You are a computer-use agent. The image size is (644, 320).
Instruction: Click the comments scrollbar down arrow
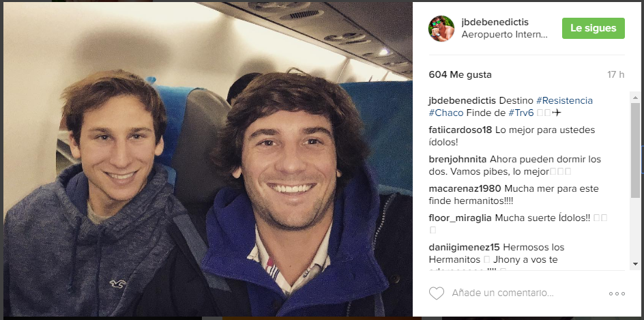636,264
